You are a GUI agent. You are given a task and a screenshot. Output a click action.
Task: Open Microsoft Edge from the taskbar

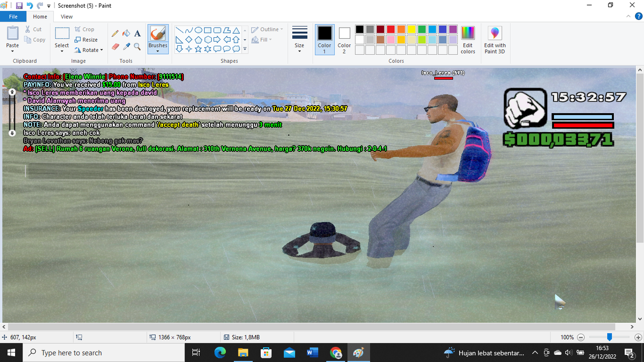tap(220, 352)
